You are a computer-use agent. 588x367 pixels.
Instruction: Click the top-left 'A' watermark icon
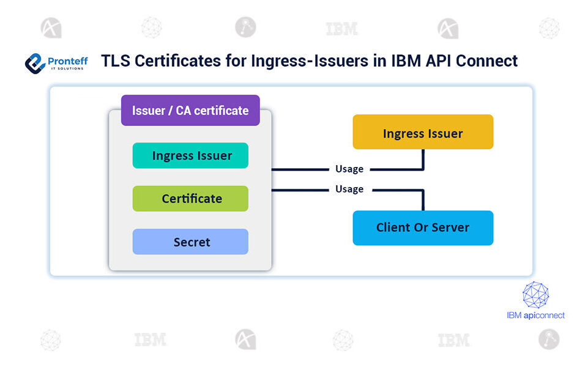pos(51,28)
